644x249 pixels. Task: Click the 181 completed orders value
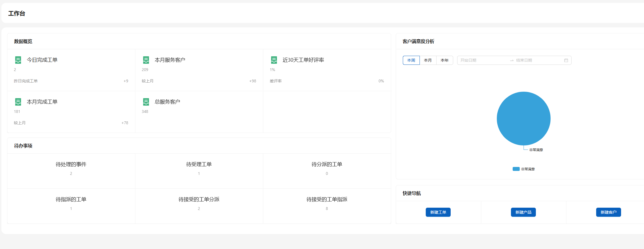(x=17, y=111)
